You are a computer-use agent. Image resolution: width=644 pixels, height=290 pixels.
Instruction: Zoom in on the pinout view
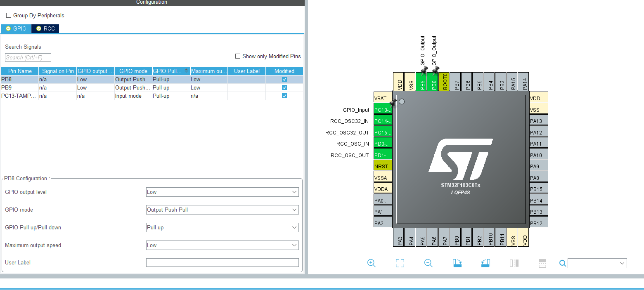(371, 263)
